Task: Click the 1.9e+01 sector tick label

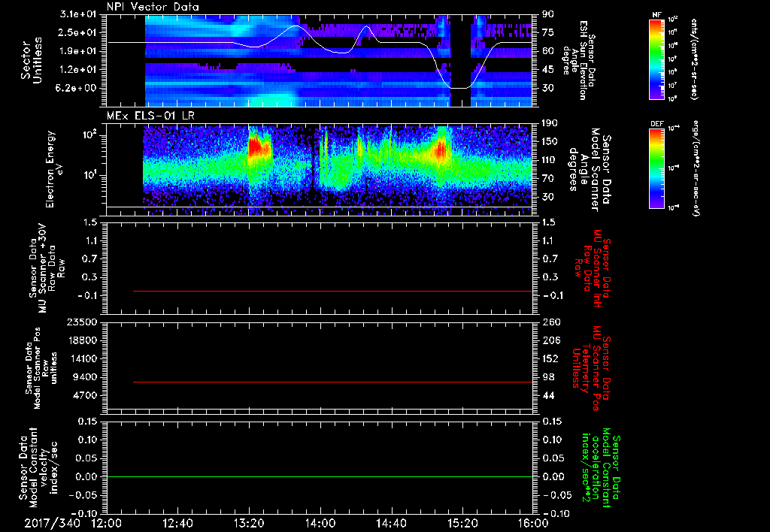Action: [x=78, y=51]
